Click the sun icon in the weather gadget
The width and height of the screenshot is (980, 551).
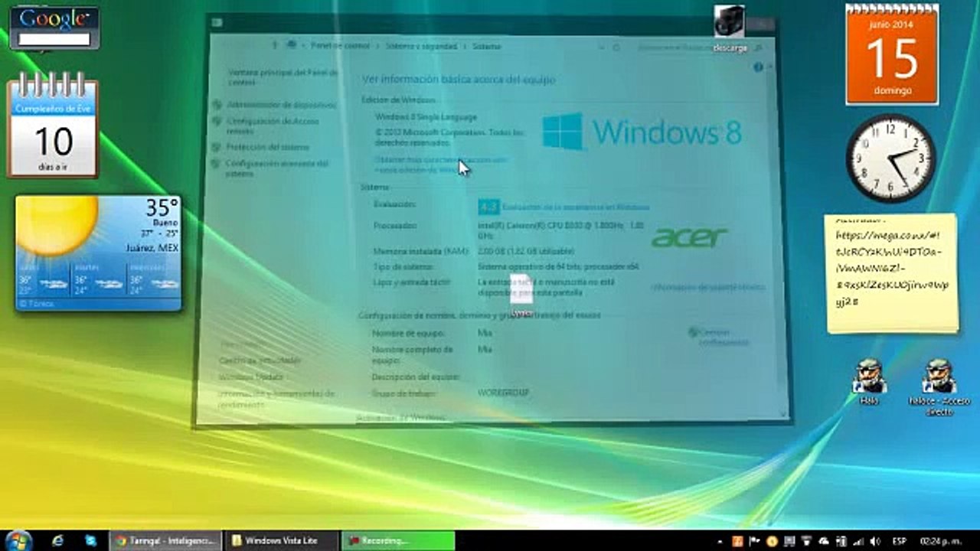click(56, 224)
